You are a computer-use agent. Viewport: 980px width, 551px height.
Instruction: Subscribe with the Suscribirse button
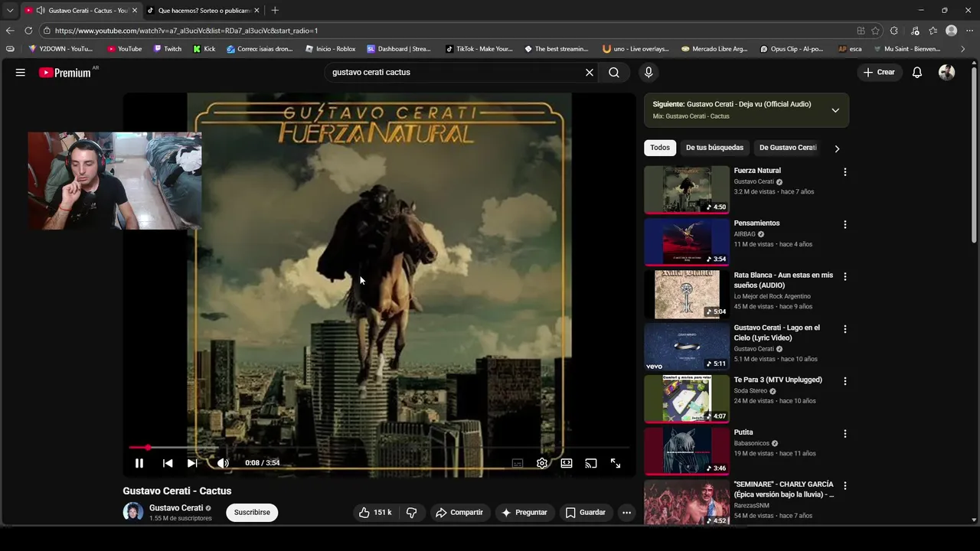click(252, 513)
